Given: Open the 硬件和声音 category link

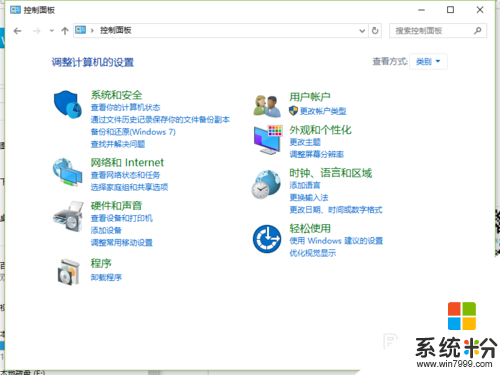Looking at the screenshot, I should point(116,206).
